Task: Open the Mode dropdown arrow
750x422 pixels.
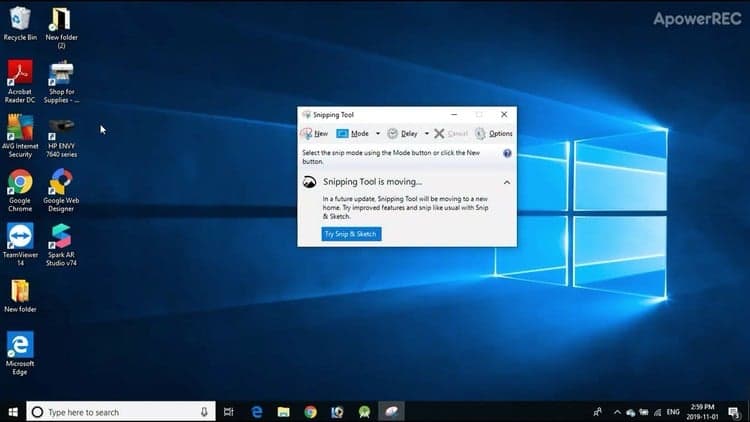Action: click(378, 133)
